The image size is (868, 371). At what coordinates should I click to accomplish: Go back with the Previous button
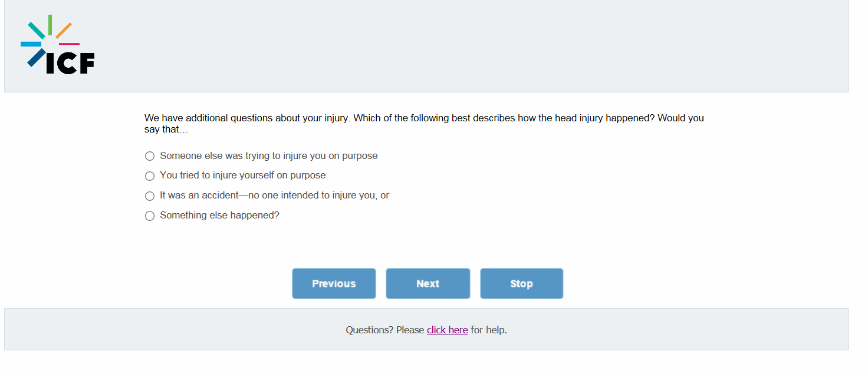334,284
